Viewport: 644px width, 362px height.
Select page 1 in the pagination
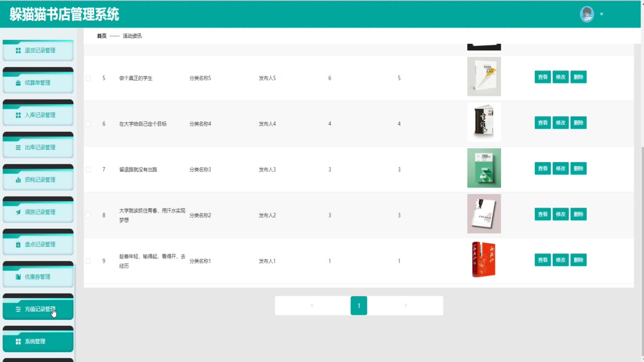click(359, 306)
